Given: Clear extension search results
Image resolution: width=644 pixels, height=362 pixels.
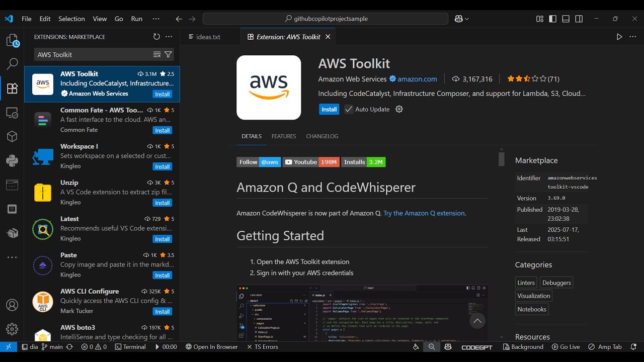Looking at the screenshot, I should pos(157,54).
